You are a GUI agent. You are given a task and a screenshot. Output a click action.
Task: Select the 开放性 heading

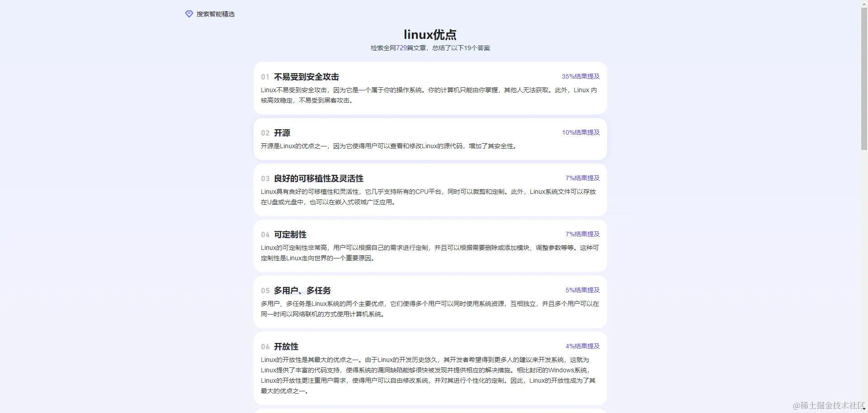tap(286, 347)
